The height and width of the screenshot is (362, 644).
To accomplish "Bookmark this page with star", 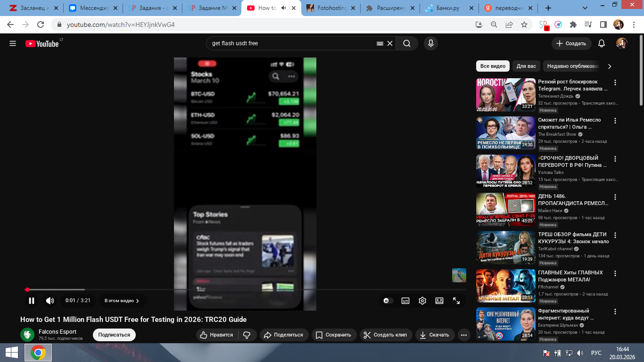I will coord(524,25).
